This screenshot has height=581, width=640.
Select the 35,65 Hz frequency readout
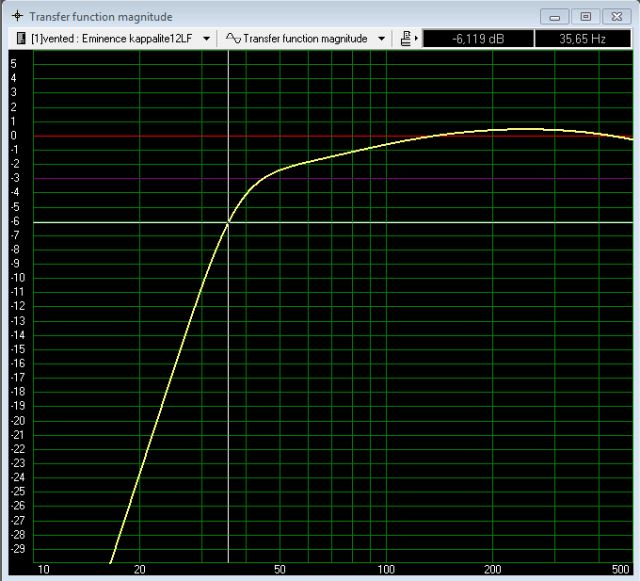coord(583,39)
